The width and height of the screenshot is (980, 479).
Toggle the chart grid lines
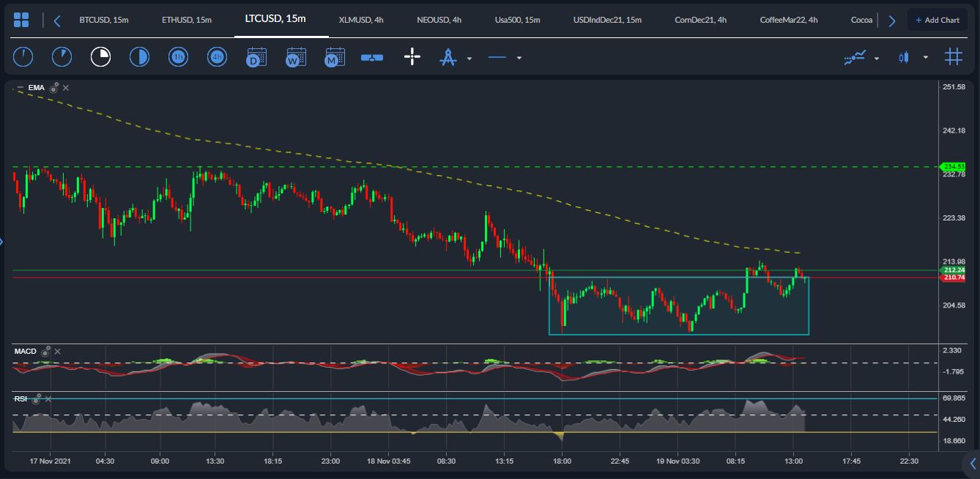tap(953, 57)
